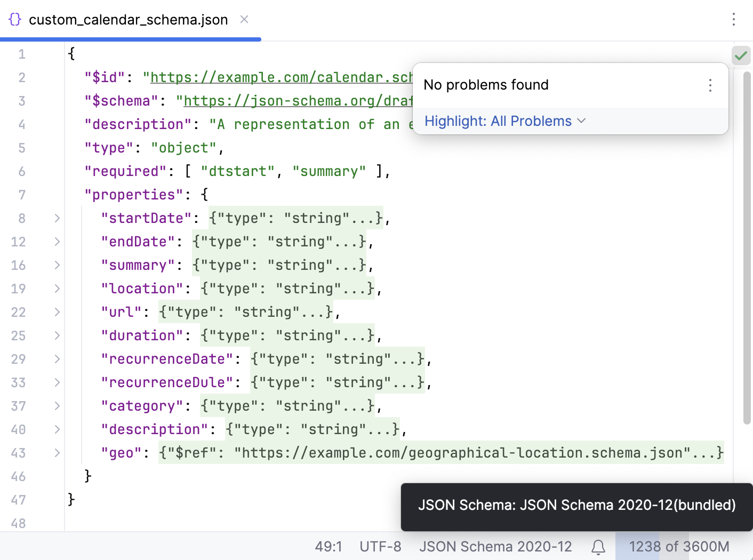The height and width of the screenshot is (560, 753).
Task: Open the editor three-dot options menu
Action: pos(734,20)
